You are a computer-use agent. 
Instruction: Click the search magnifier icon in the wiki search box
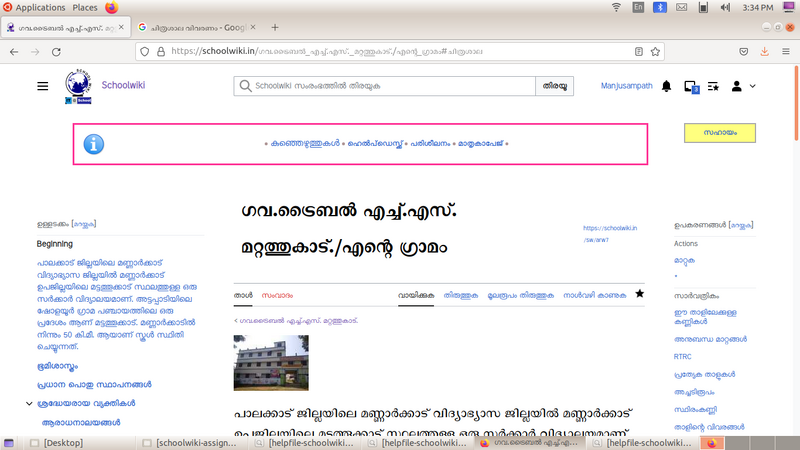coord(245,86)
